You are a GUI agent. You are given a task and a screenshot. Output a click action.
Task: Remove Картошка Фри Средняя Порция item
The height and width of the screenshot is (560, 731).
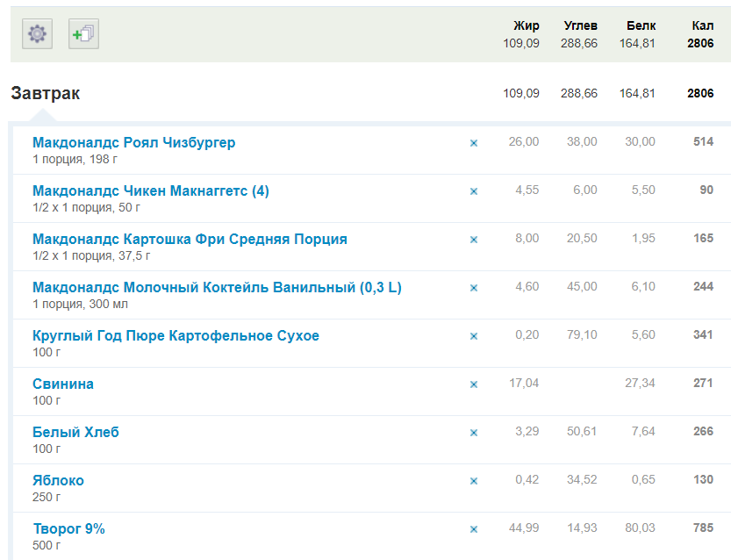tap(474, 240)
